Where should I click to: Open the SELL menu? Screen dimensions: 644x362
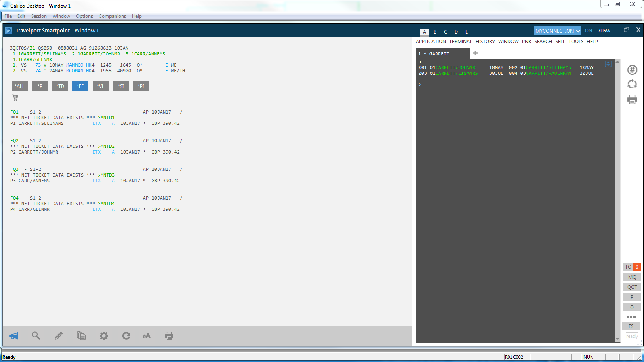[x=560, y=42]
